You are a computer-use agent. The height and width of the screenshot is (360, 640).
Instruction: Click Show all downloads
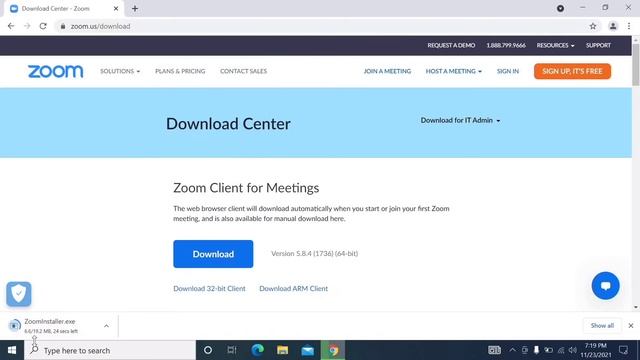click(x=602, y=326)
